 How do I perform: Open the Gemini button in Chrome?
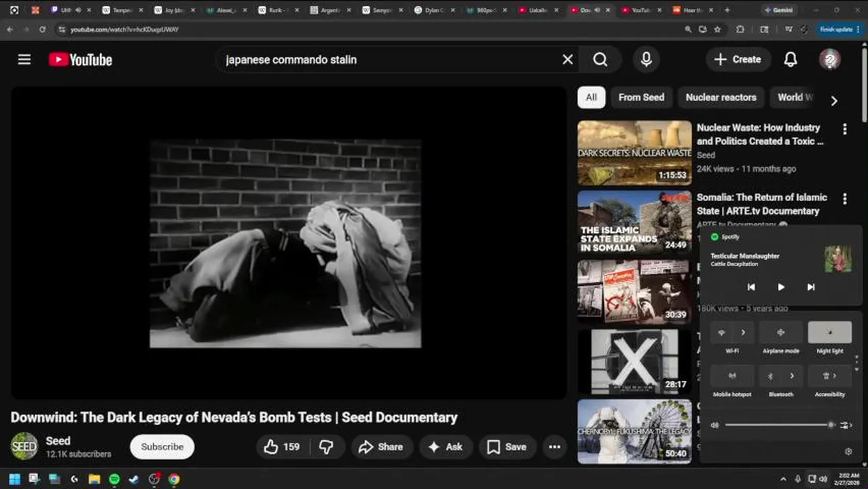780,10
